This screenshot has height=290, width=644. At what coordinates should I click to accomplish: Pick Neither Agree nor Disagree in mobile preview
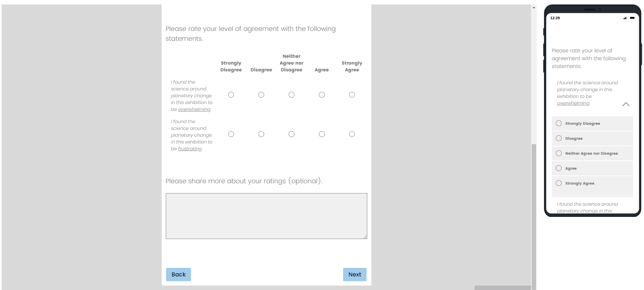(559, 153)
